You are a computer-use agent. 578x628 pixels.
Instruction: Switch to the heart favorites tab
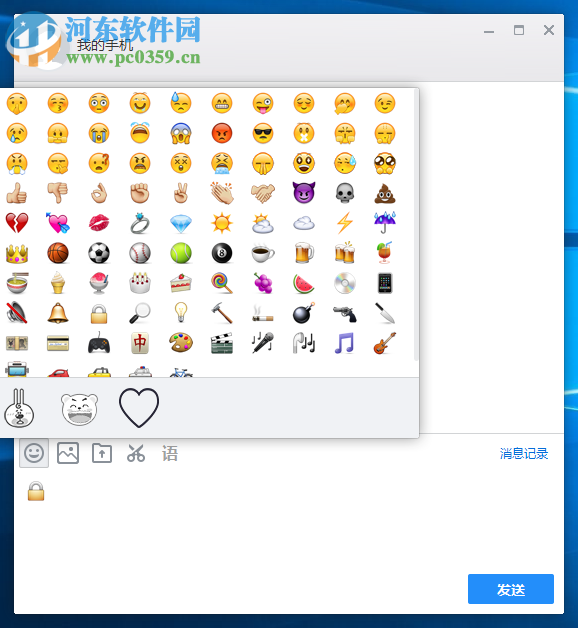(139, 408)
